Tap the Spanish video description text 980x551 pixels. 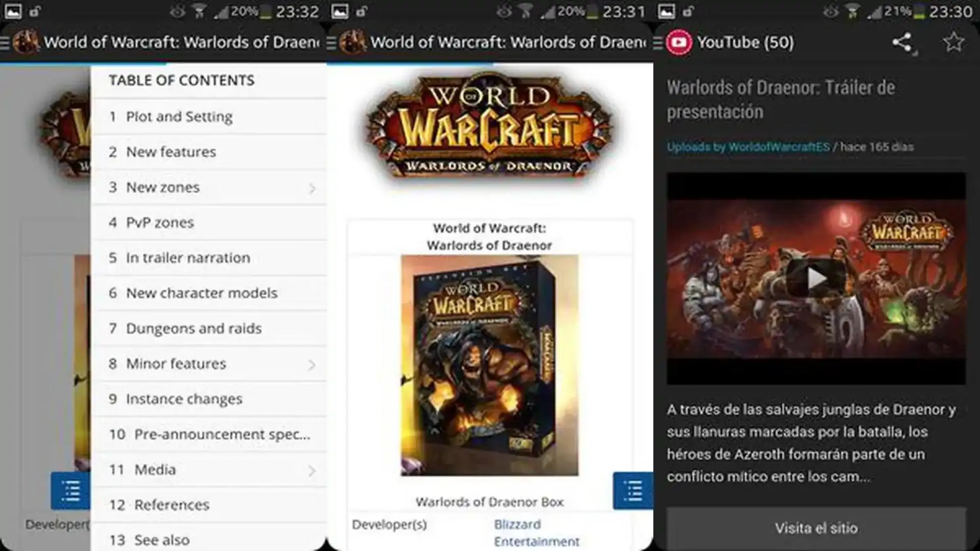point(812,443)
